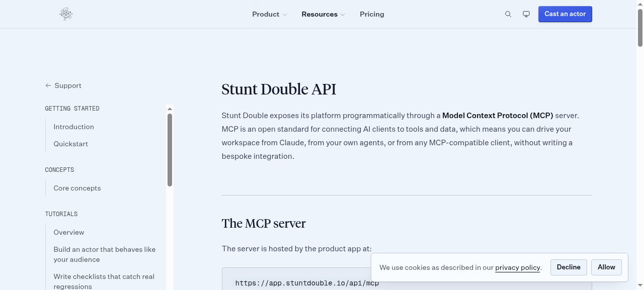This screenshot has width=644, height=290.
Task: Click the MCP server URL code block
Action: pyautogui.click(x=407, y=279)
